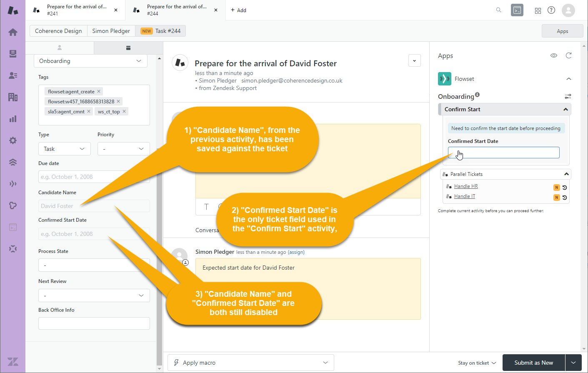This screenshot has width=588, height=373.
Task: Open the Apply macro dropdown
Action: tap(251, 363)
